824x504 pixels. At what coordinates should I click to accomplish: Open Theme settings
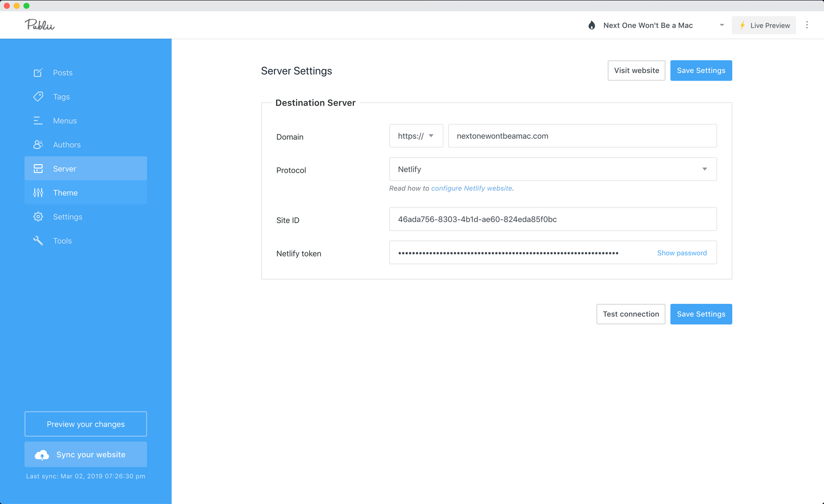tap(86, 193)
